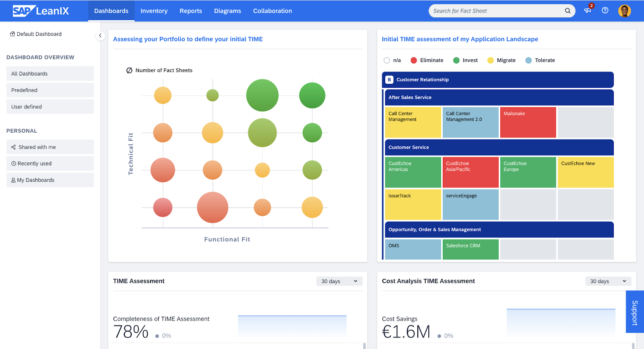Image resolution: width=644 pixels, height=349 pixels.
Task: Open Initial TIME assessment landscape link
Action: pos(460,39)
